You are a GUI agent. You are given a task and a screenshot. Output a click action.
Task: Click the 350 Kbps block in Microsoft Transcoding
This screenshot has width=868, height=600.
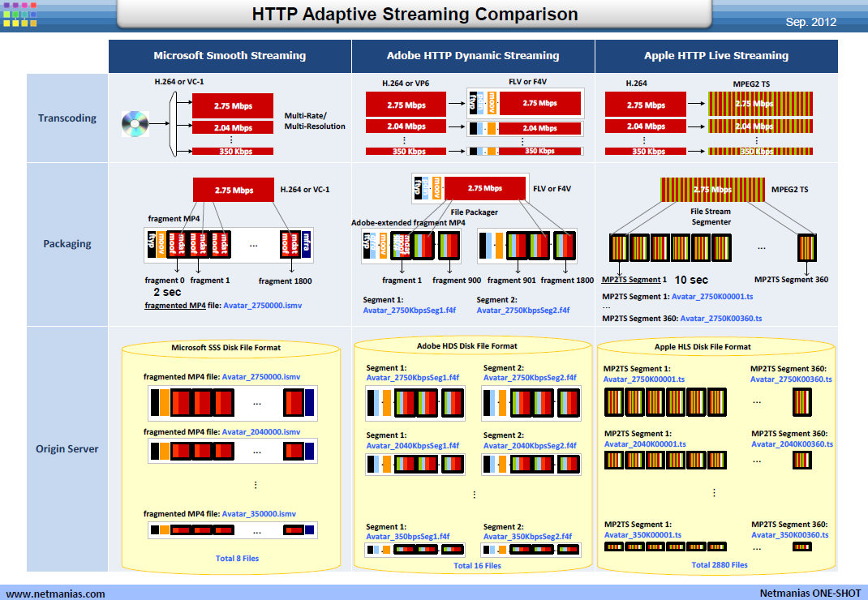point(233,151)
